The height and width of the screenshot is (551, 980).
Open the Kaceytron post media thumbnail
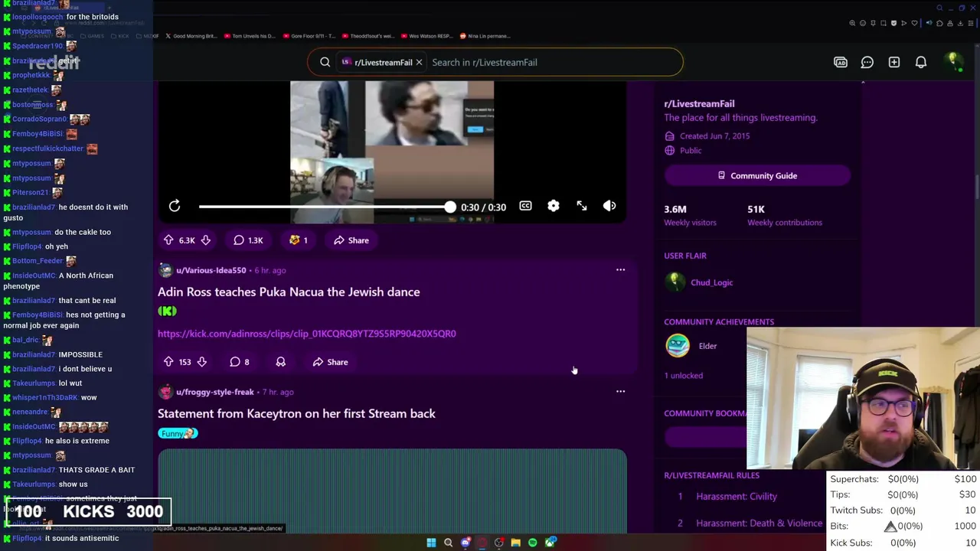point(392,491)
